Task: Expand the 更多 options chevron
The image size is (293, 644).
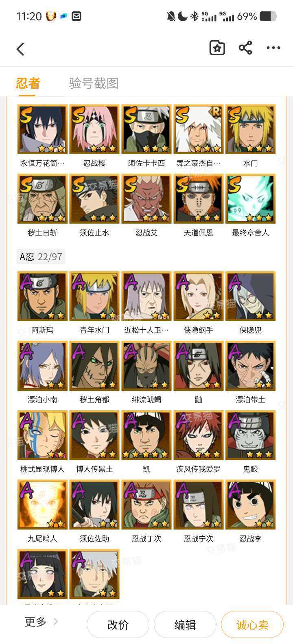Action: coord(56,621)
